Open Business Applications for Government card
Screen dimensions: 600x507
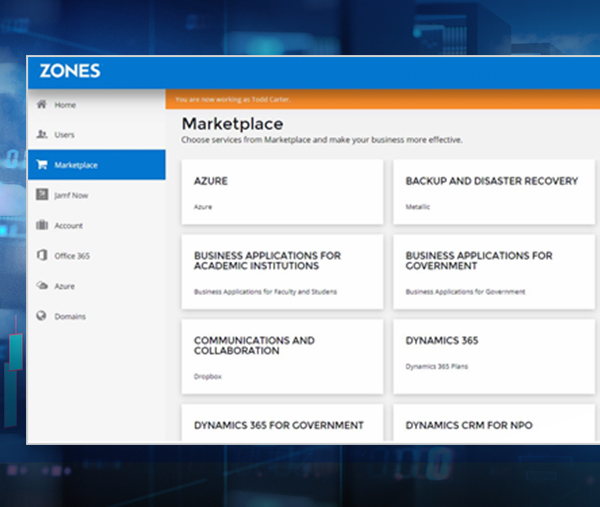click(494, 272)
